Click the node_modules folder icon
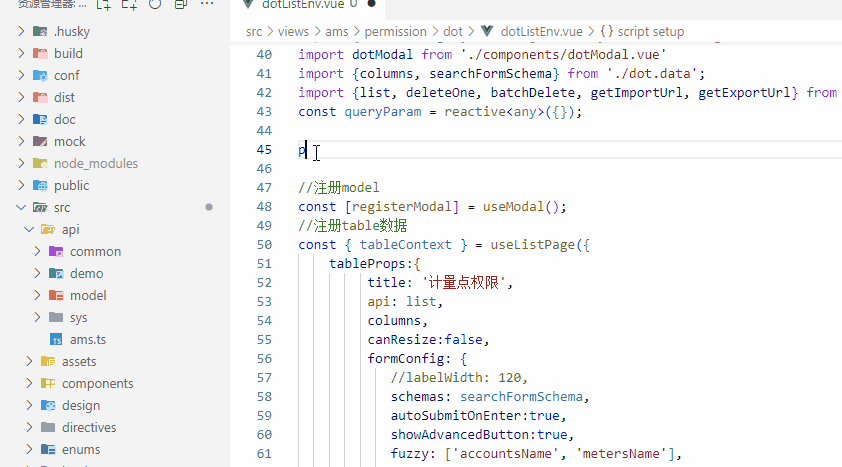The height and width of the screenshot is (467, 842). pyautogui.click(x=40, y=163)
